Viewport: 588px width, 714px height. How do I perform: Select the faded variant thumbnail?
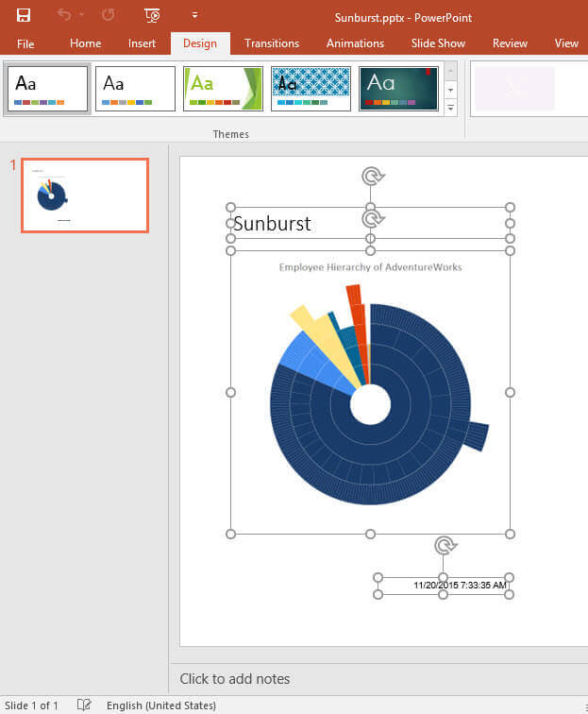coord(514,89)
